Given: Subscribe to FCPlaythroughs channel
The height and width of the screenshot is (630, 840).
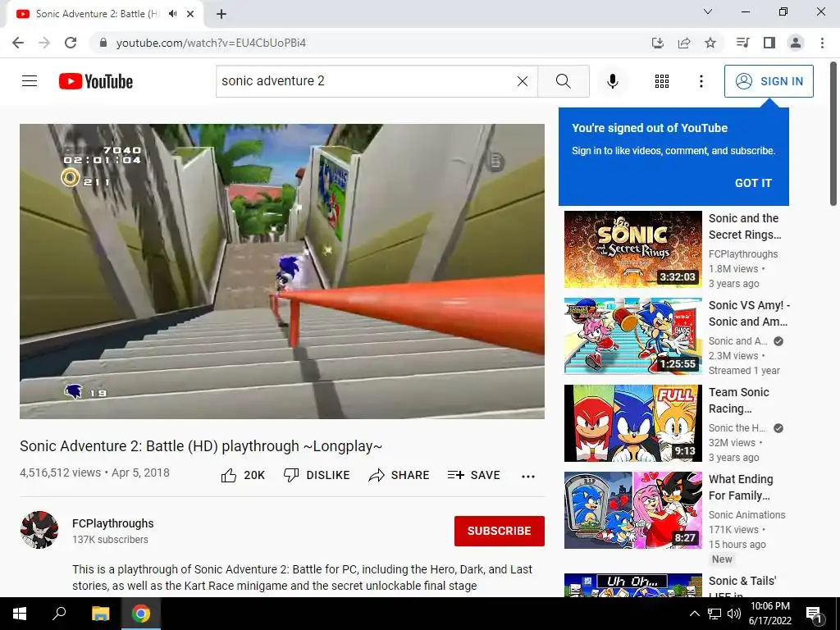Looking at the screenshot, I should coord(500,531).
